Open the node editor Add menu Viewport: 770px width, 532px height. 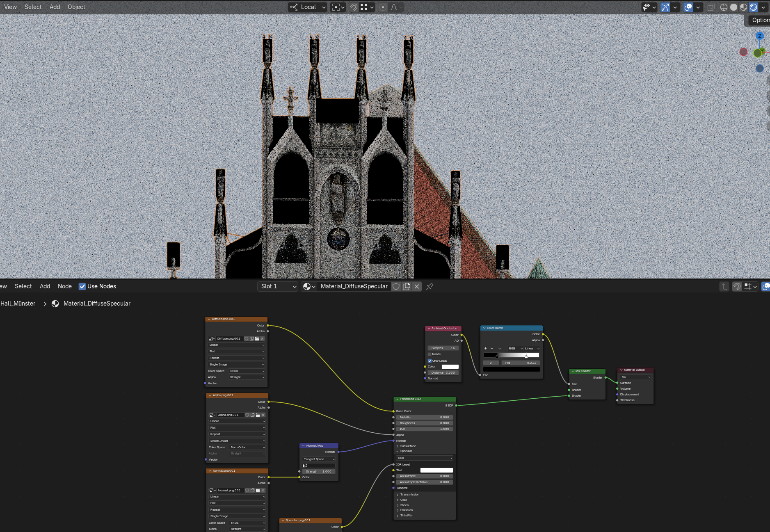tap(45, 286)
